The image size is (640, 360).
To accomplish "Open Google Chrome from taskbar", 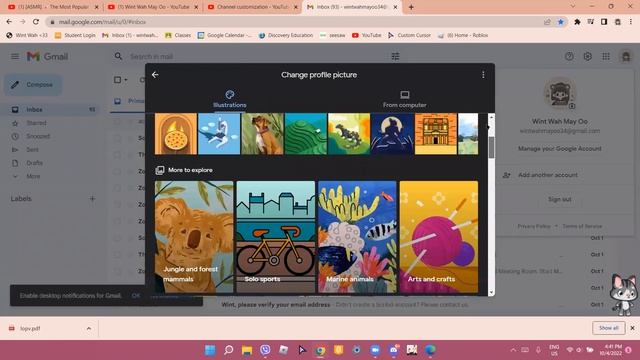I will (320, 350).
